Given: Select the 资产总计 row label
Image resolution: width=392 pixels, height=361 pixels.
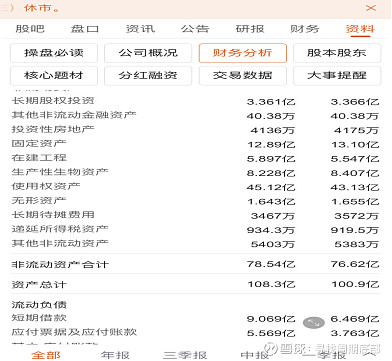Looking at the screenshot, I should click(39, 285).
